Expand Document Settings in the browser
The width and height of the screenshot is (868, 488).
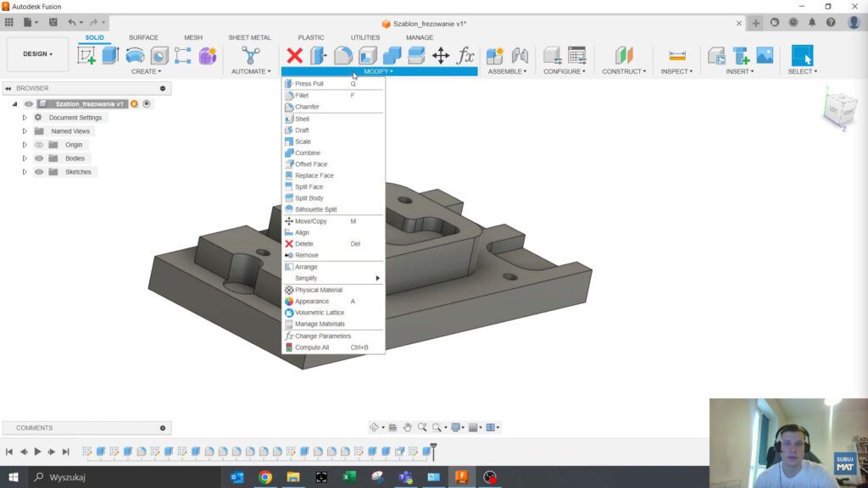(x=24, y=117)
